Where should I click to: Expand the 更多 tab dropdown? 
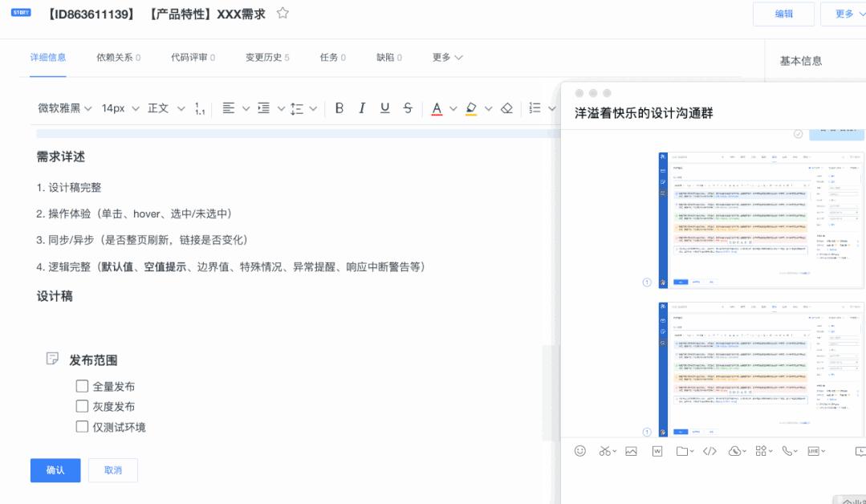445,57
